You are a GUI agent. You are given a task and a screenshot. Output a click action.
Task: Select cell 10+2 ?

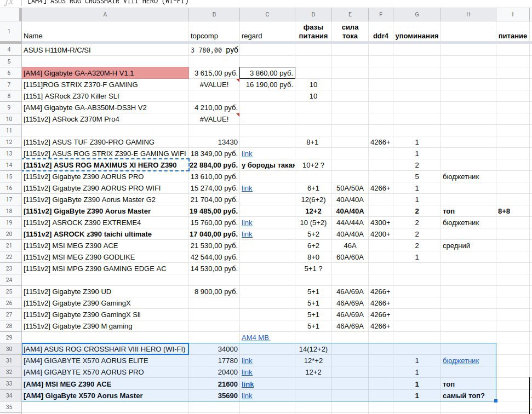[x=313, y=165]
